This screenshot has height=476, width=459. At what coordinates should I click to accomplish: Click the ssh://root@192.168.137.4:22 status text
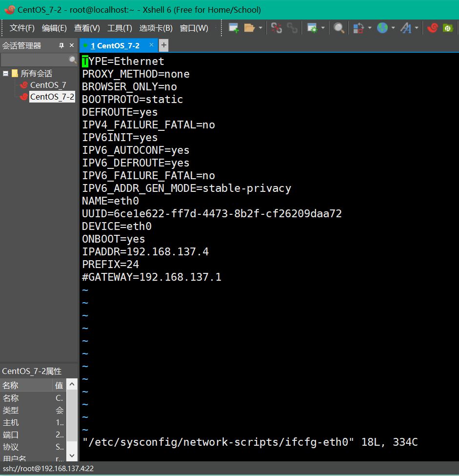(48, 468)
